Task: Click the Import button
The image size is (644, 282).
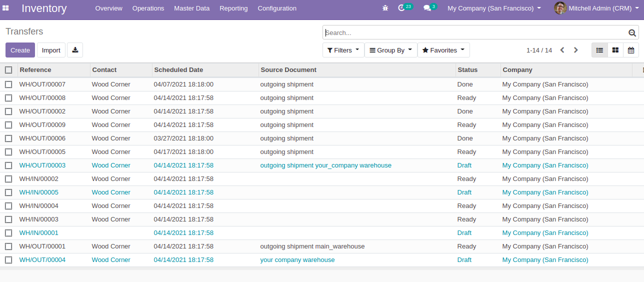Action: coord(51,50)
